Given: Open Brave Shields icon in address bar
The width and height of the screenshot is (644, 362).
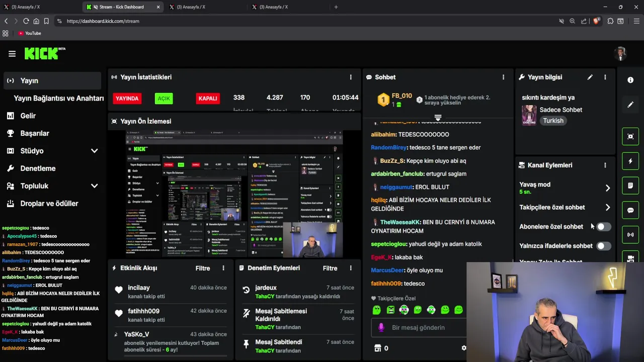Looking at the screenshot, I should point(597,21).
